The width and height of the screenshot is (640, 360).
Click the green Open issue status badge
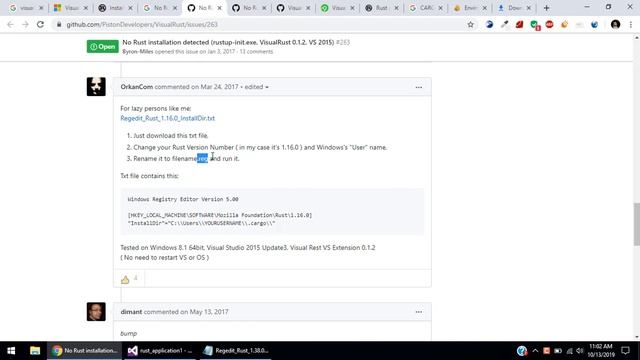click(x=102, y=47)
